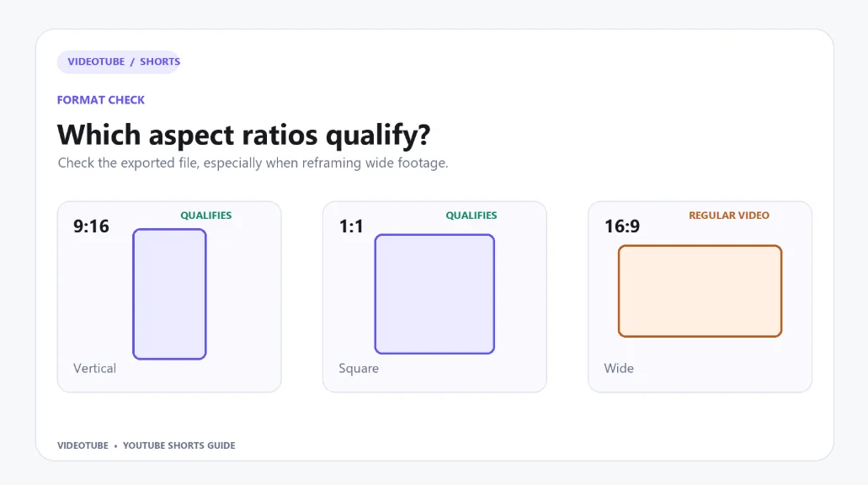Click the Vertical caption text

[94, 368]
